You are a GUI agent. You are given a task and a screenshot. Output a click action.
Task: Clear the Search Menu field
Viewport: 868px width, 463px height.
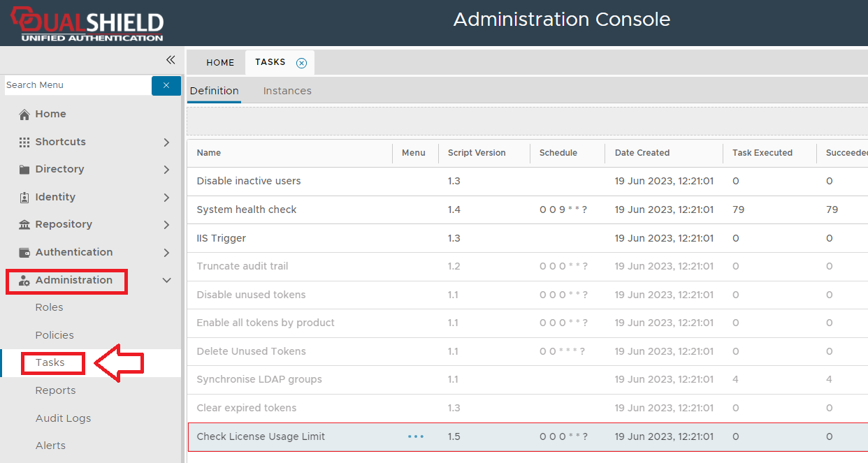(x=166, y=85)
